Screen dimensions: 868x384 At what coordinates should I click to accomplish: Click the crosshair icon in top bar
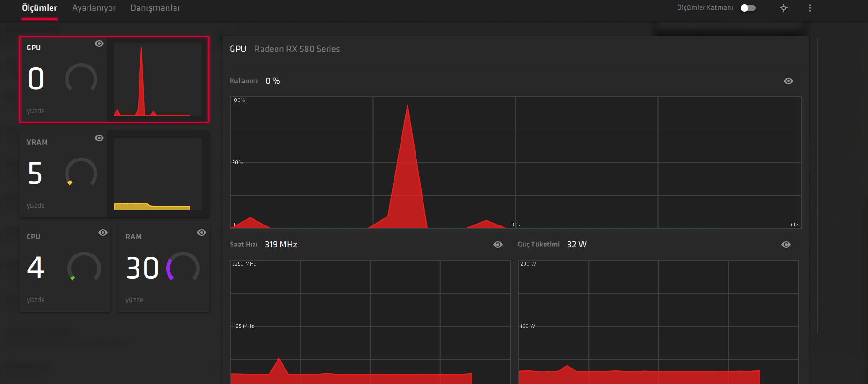[x=784, y=8]
